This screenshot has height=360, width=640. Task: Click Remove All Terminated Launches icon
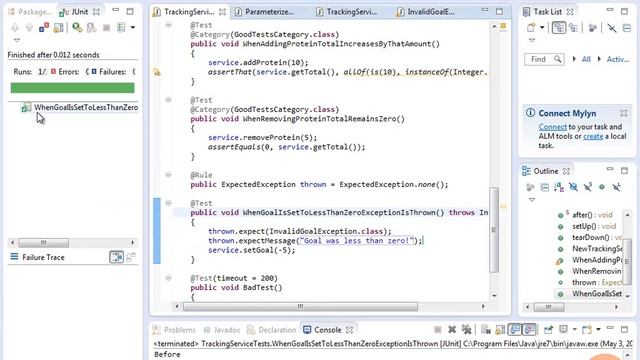coord(466,329)
